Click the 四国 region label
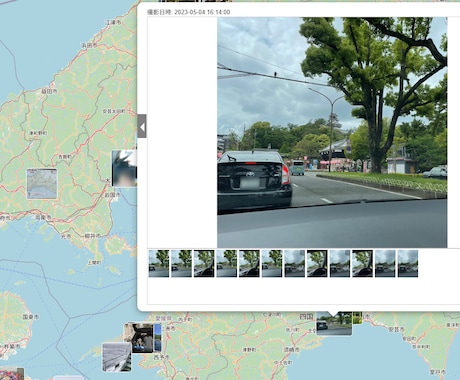Viewport: 460px width, 380px height. click(306, 317)
